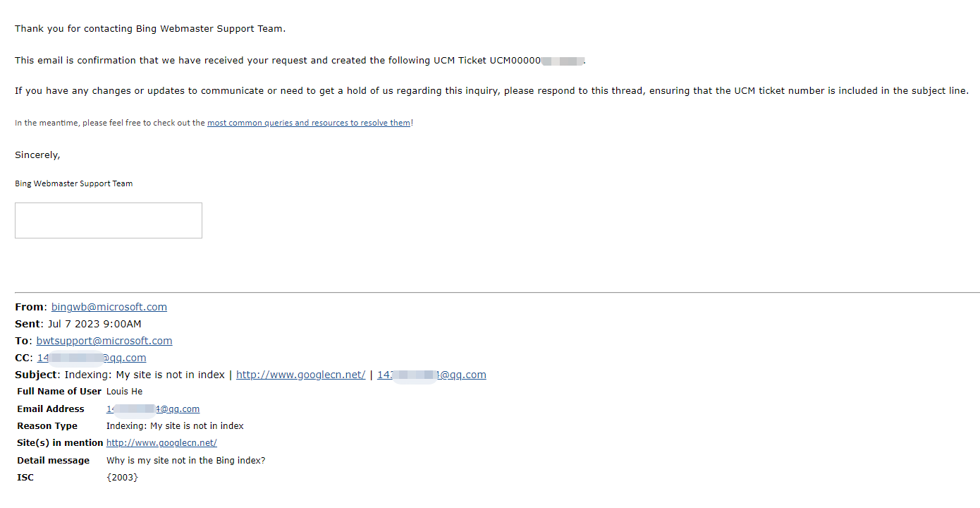Image resolution: width=980 pixels, height=508 pixels.
Task: Open the CC qq.com email address
Action: 92,358
